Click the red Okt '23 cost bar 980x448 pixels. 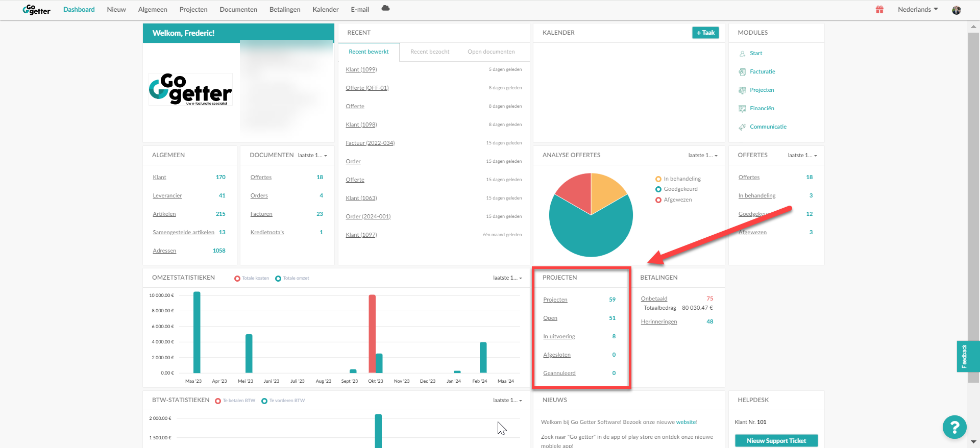point(372,334)
